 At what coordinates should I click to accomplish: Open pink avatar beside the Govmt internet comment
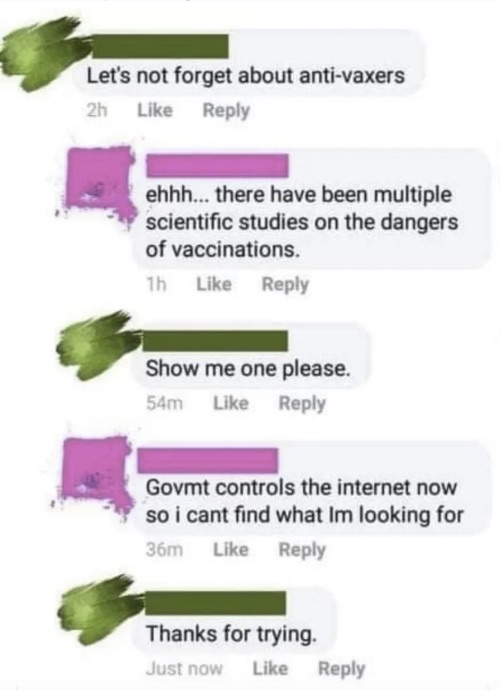click(x=98, y=471)
